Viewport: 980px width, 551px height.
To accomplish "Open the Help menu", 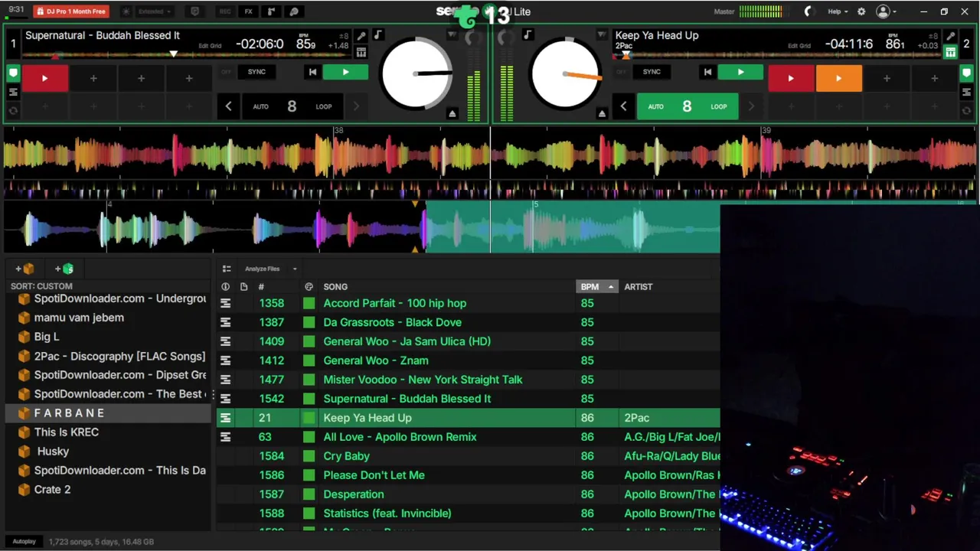I will tap(838, 11).
